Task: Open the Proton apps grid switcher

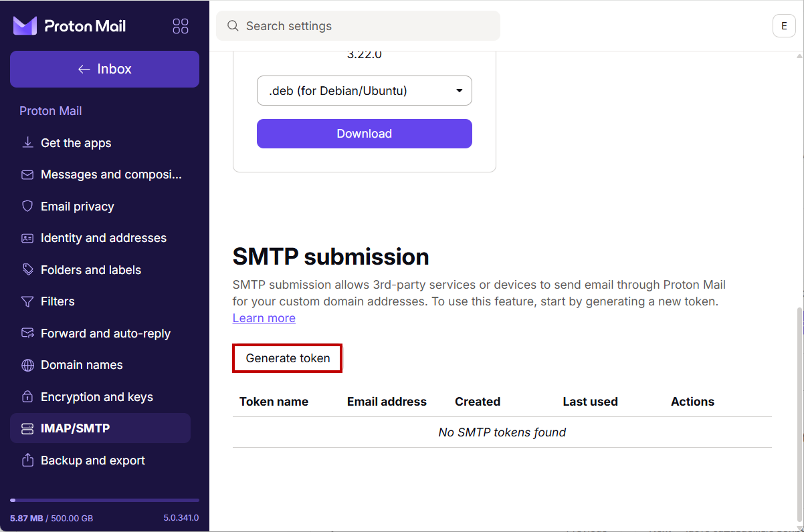Action: [x=181, y=26]
